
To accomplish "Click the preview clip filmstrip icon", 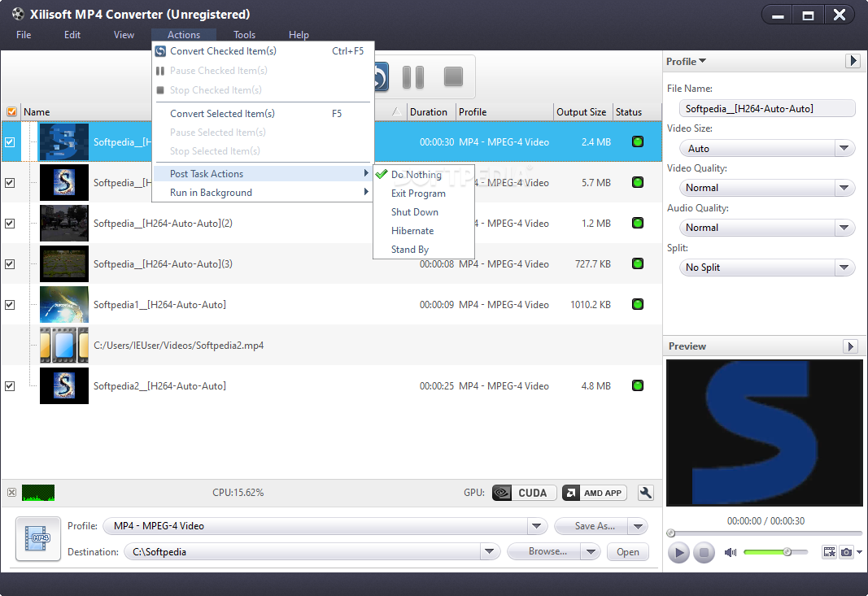I will pyautogui.click(x=829, y=552).
